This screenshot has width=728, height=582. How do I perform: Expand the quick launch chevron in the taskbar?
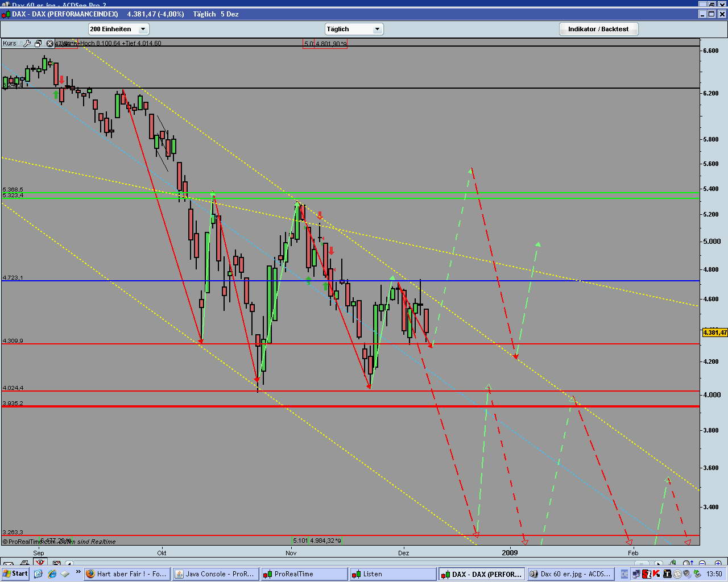point(78,573)
